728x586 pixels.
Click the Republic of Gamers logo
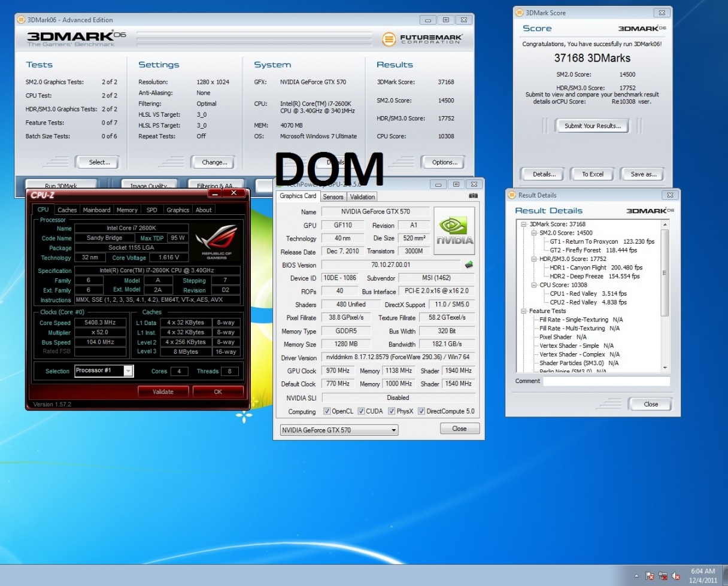(x=216, y=241)
